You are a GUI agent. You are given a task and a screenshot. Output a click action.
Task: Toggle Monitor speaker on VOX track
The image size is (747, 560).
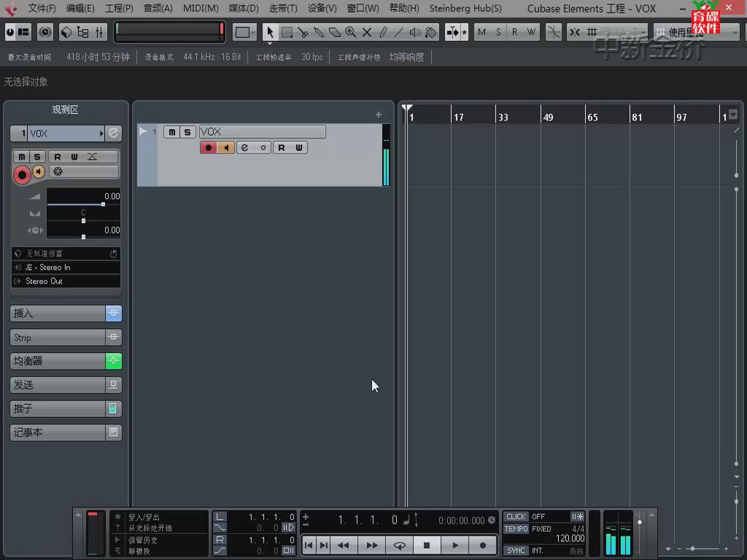point(226,147)
